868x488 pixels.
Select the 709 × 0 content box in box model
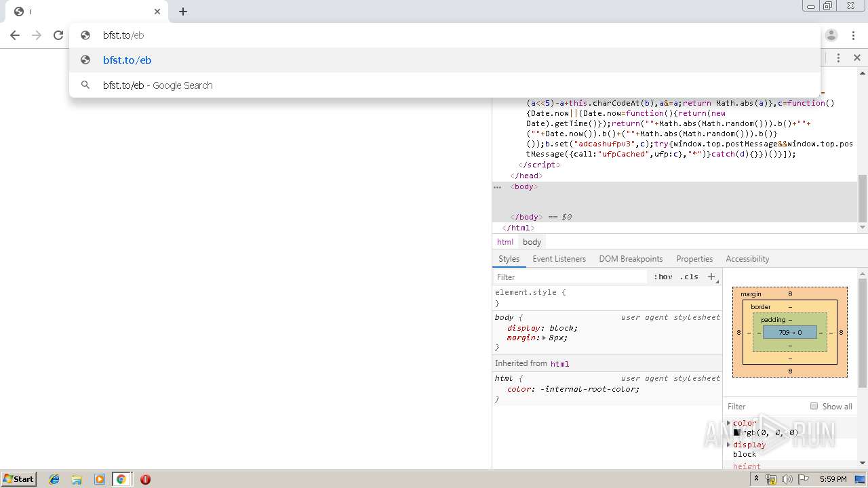(x=790, y=333)
